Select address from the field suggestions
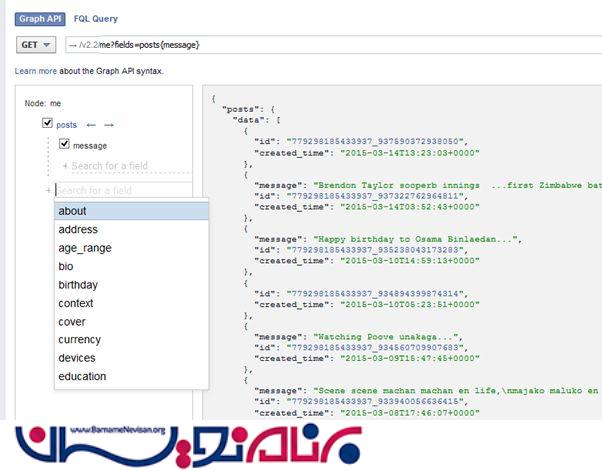The image size is (602, 470). click(x=78, y=230)
